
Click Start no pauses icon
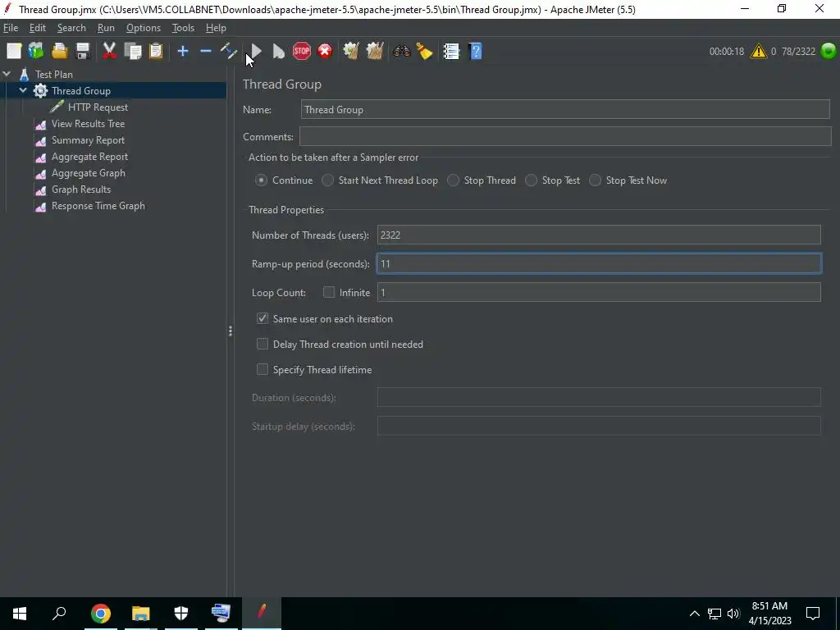(279, 52)
